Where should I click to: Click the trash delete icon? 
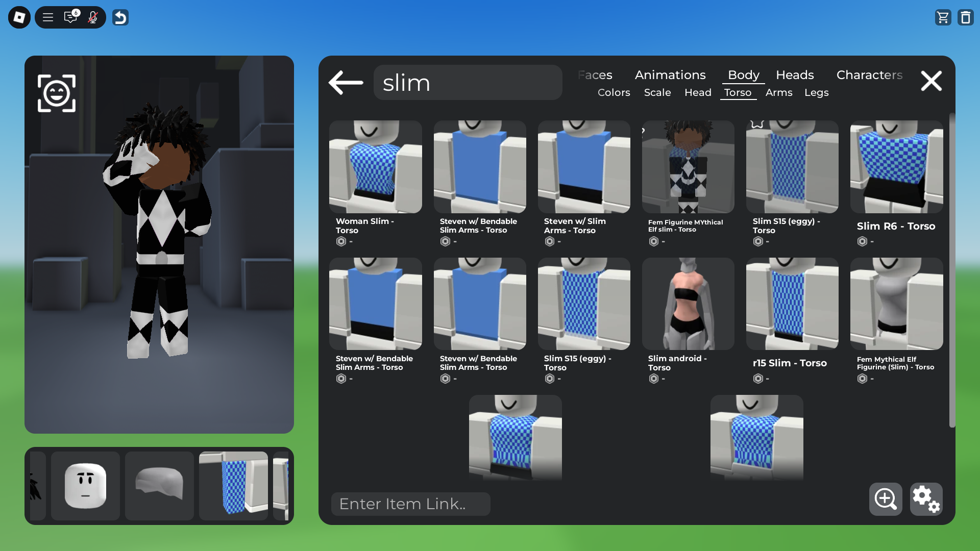(965, 18)
